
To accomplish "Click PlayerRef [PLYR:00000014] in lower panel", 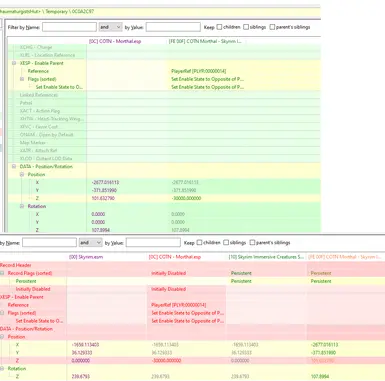I will (179, 305).
